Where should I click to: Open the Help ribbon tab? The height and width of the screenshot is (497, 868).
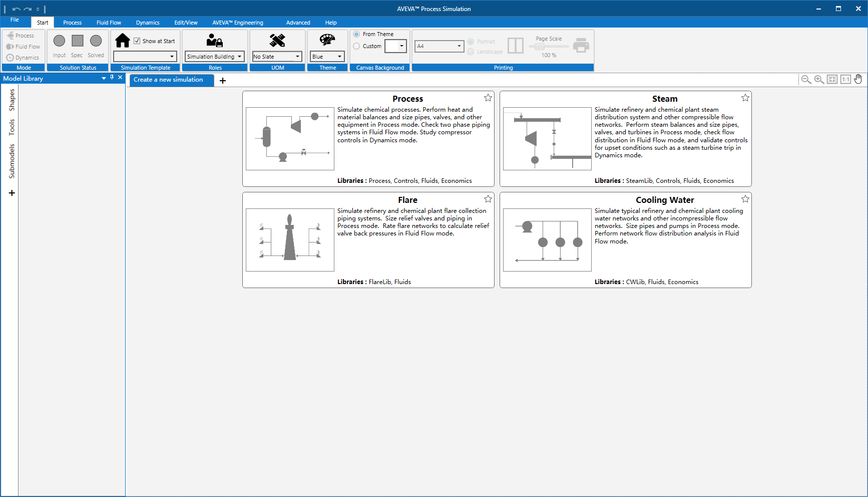point(331,23)
